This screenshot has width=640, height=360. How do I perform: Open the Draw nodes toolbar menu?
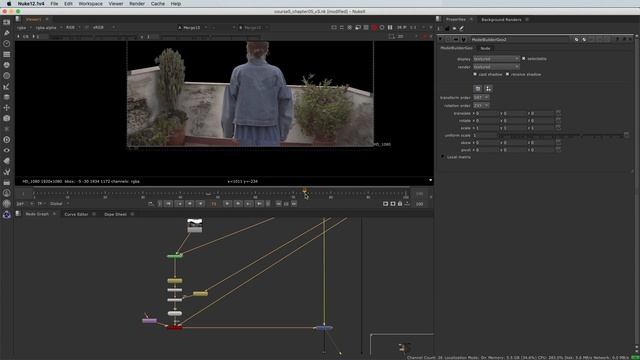[x=7, y=33]
